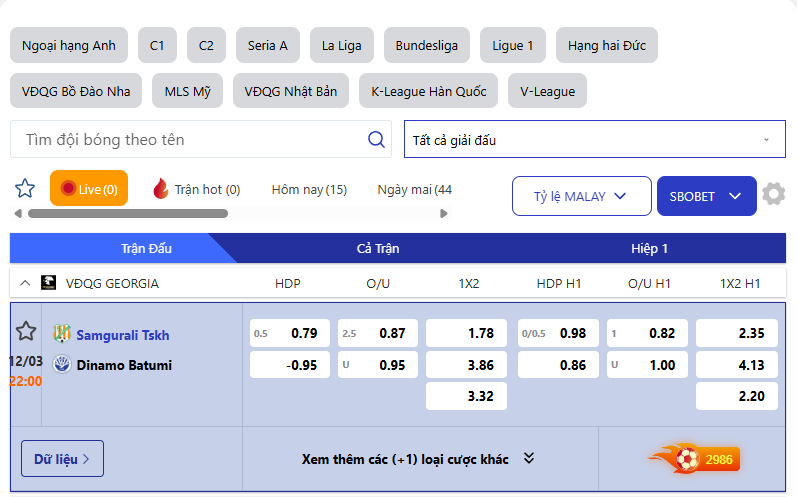Screen dimensions: 797x497
Task: Toggle the favorites star beside the Live filter
Action: (x=25, y=188)
